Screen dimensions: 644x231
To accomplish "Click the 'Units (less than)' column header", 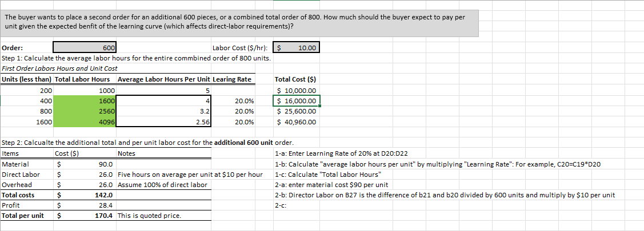I will click(x=27, y=79).
